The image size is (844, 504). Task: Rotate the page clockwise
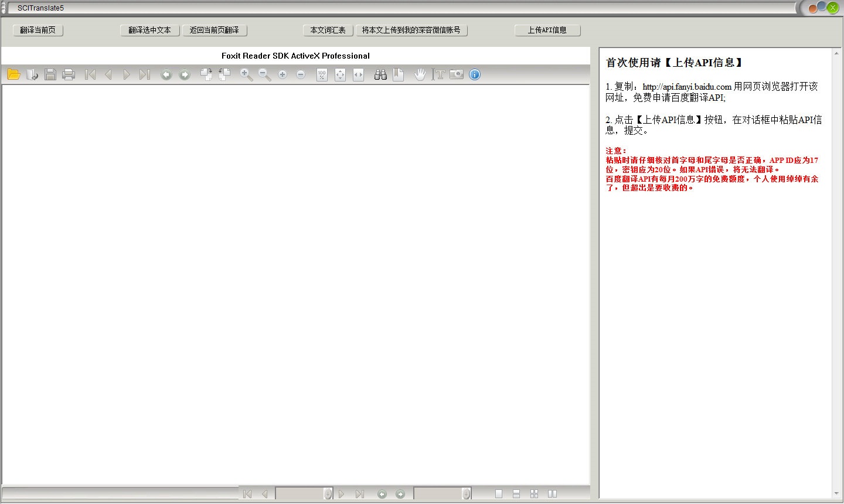[206, 74]
